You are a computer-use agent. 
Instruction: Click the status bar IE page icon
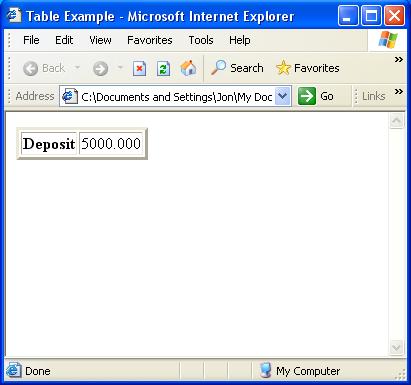[14, 370]
